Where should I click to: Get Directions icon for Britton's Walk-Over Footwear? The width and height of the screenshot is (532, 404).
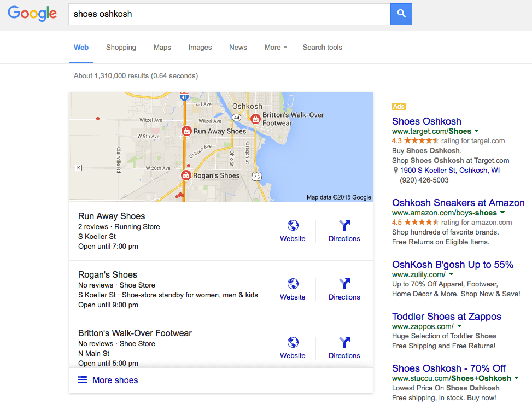click(344, 342)
